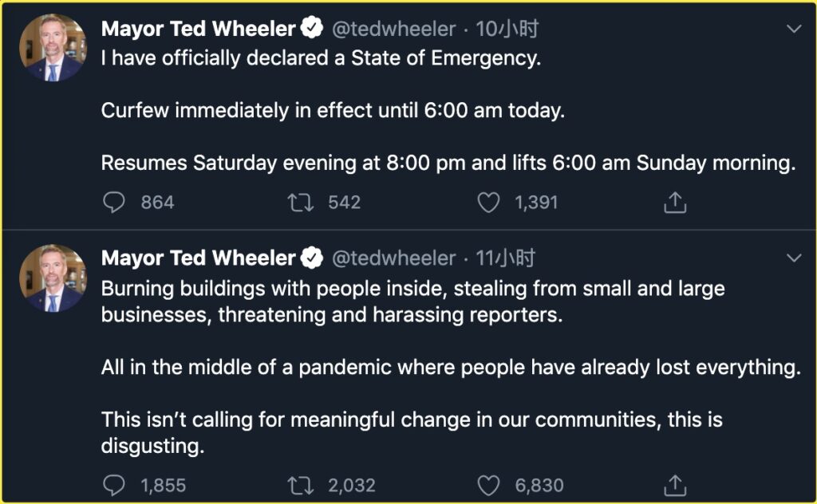Like the Burning buildings tweet
Screen dimensions: 817x504
(487, 484)
